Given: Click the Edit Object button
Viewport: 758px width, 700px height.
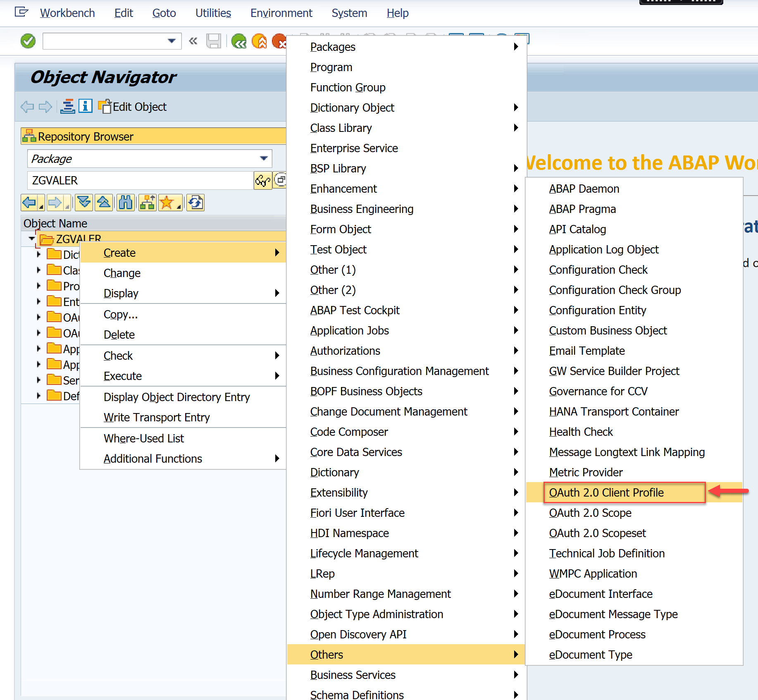Looking at the screenshot, I should pos(133,107).
